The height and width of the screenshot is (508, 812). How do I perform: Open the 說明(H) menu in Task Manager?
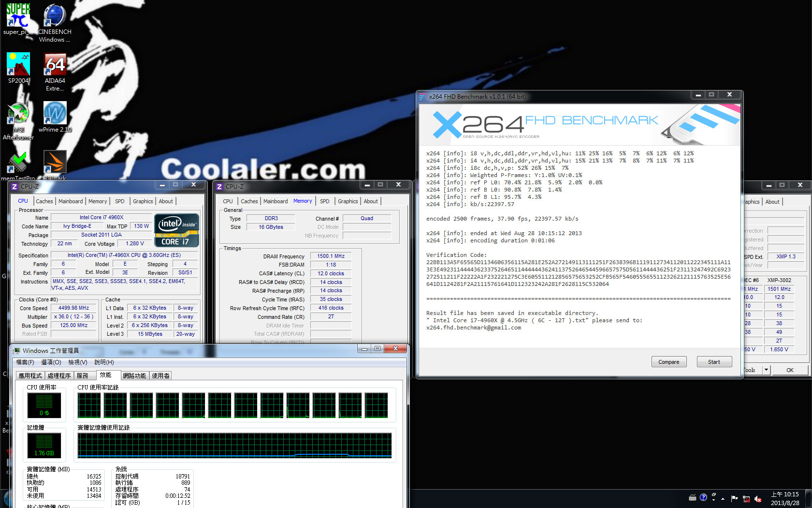pyautogui.click(x=104, y=362)
